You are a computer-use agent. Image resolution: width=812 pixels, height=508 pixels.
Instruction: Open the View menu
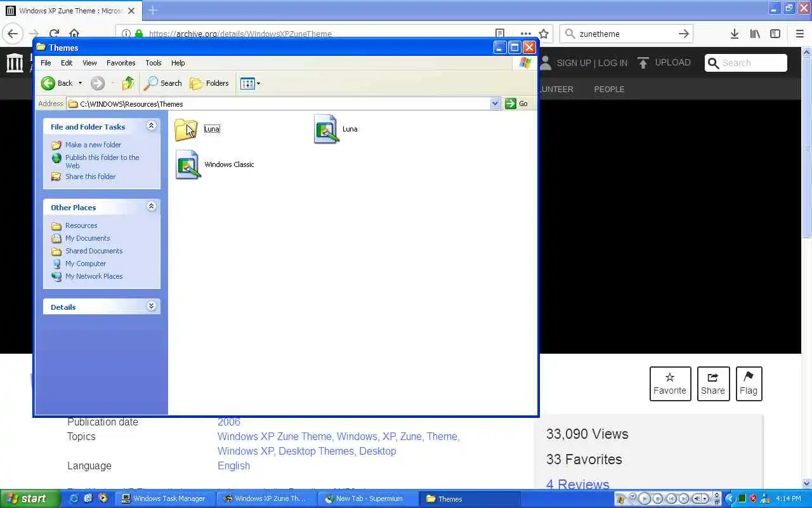point(89,63)
